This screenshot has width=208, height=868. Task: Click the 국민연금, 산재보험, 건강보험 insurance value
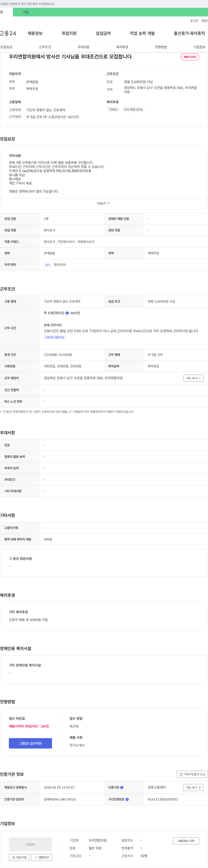[x=62, y=366]
